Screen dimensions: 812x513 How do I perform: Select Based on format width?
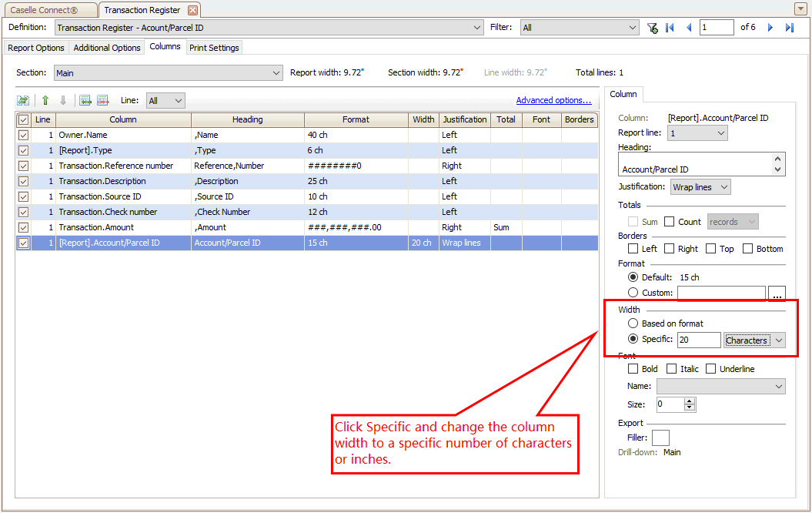pyautogui.click(x=633, y=323)
